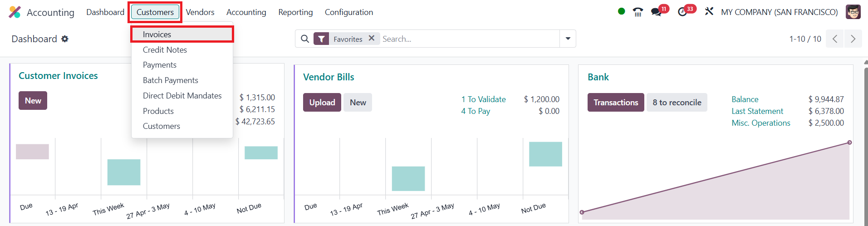Click the user avatar picture
868x226 pixels.
[x=853, y=12]
